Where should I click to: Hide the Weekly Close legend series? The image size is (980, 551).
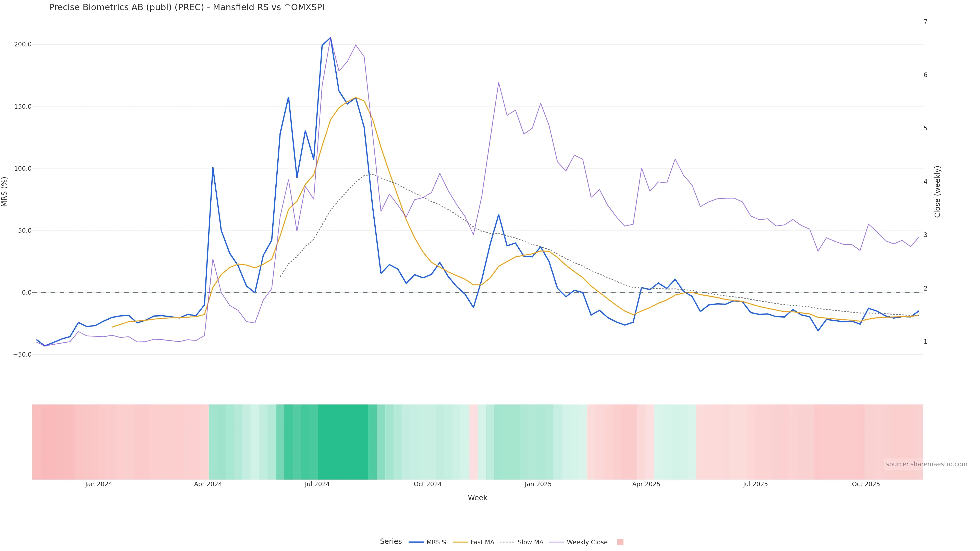coord(587,542)
